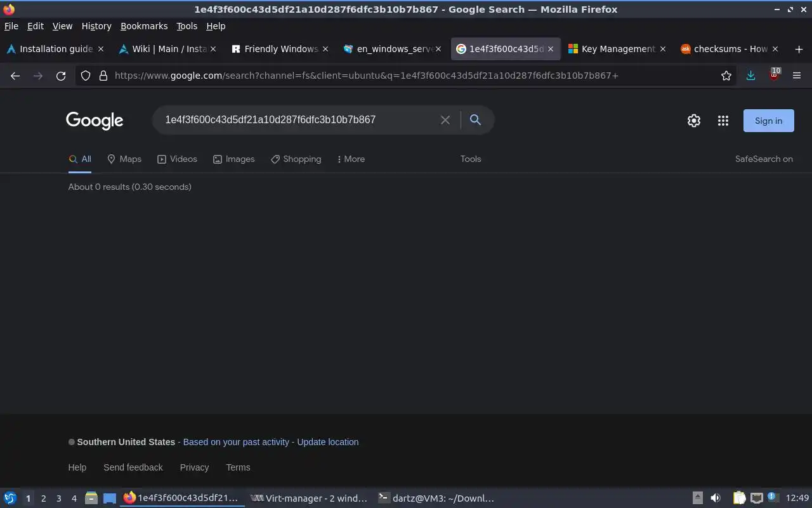Open the Help menu
Screen dimensions: 812x508
click(x=216, y=26)
